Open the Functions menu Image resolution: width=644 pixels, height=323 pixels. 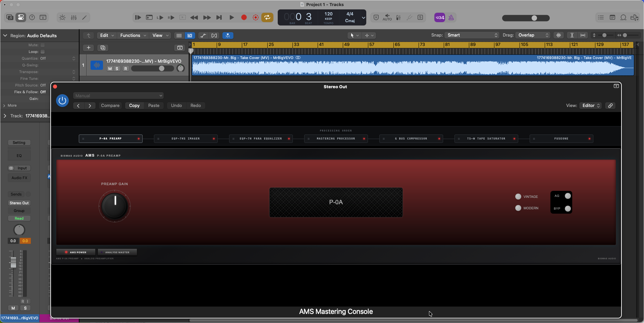[133, 35]
